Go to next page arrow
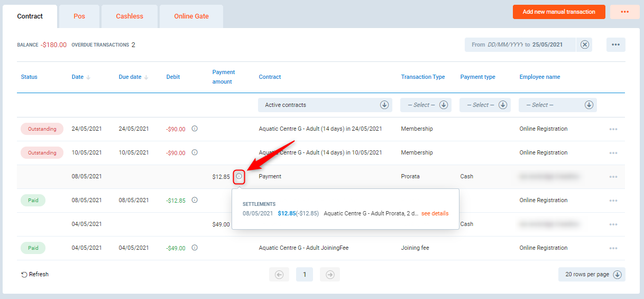This screenshot has width=644, height=299. 329,274
